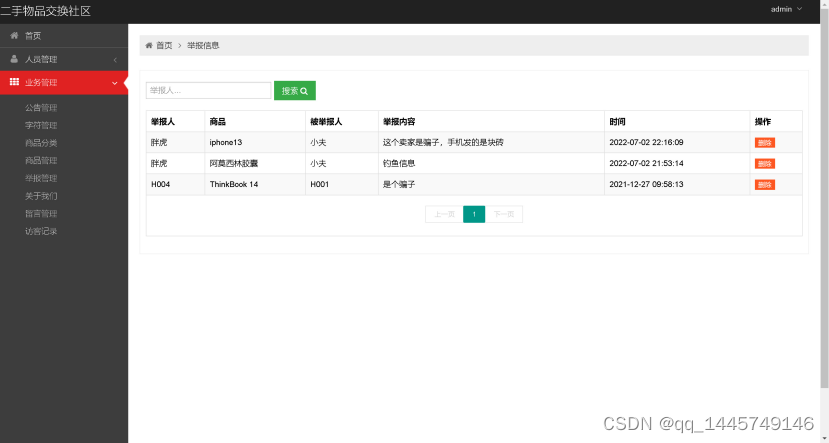Expand the 人员管理 sidebar chevron
Image resolution: width=829 pixels, height=443 pixels.
(115, 60)
